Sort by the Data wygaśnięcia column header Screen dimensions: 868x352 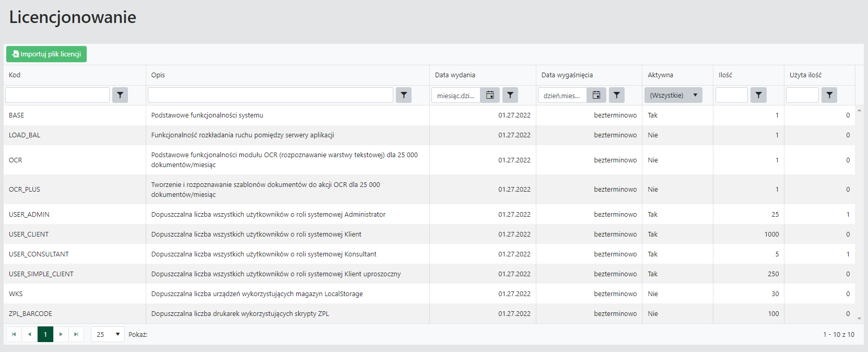tap(567, 75)
